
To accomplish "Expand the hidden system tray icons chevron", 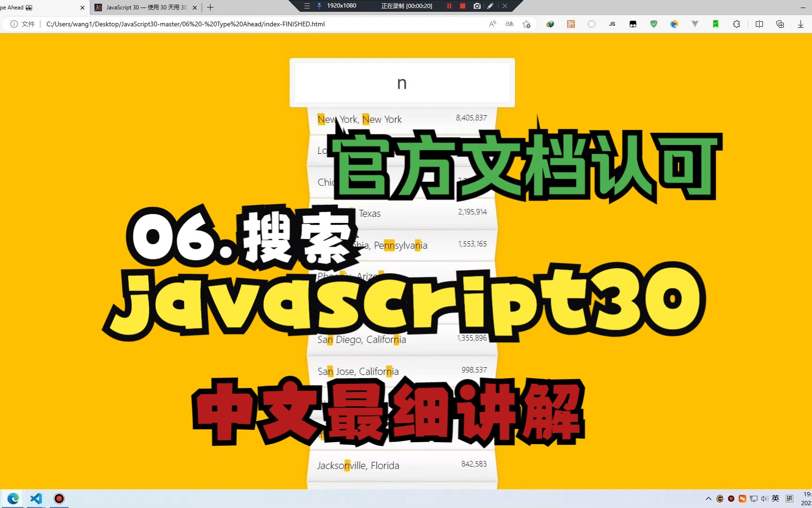I will coord(708,499).
